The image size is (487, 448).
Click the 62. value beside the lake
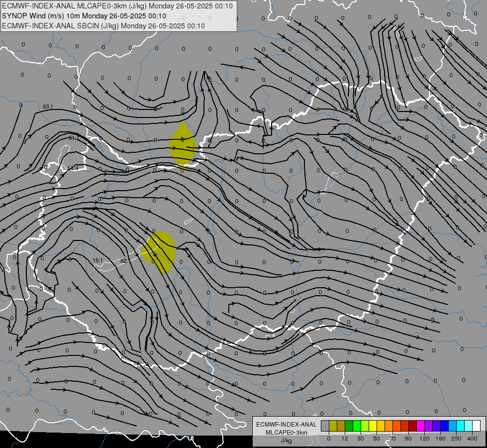(x=123, y=261)
